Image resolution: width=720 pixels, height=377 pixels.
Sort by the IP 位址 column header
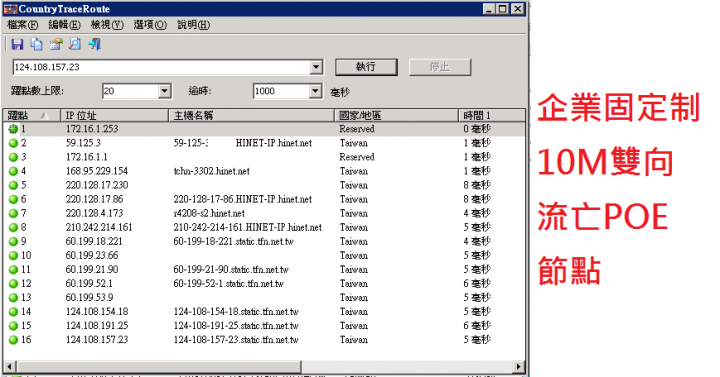tap(115, 115)
